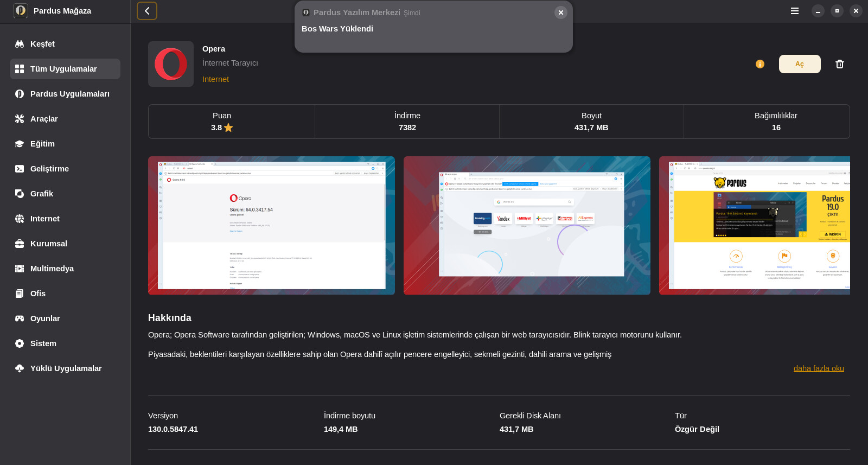View the Pardus 19.0 website screenshot

754,225
